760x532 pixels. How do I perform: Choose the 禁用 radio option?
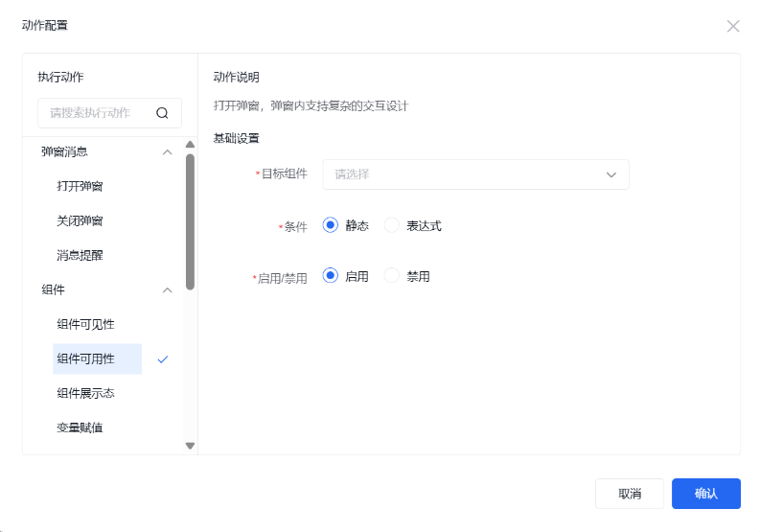[x=391, y=276]
